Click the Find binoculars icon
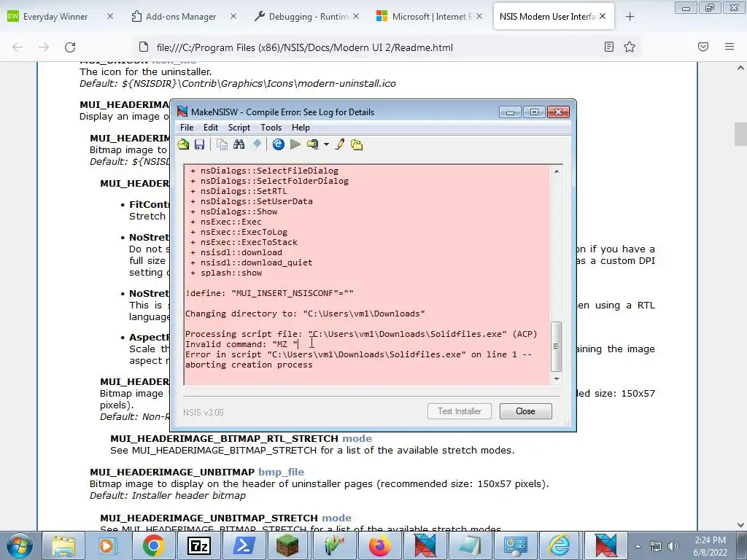747x560 pixels. (x=239, y=144)
